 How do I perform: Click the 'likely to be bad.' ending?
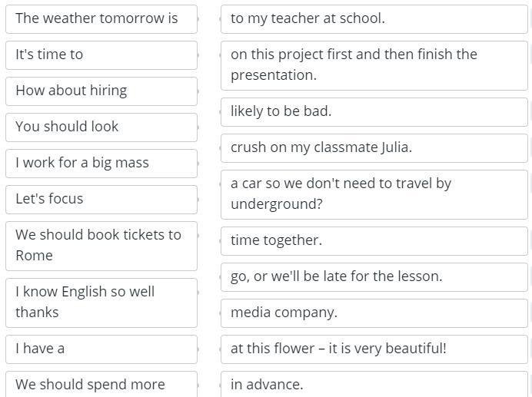tap(374, 111)
